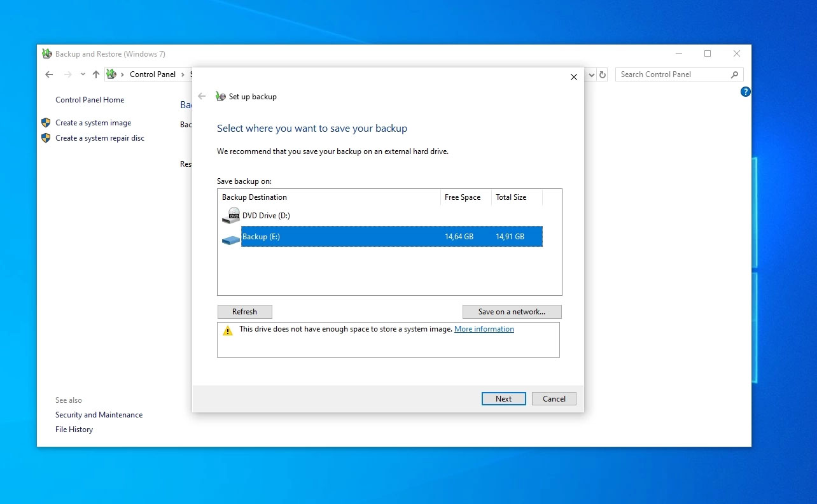Click the back arrow in Set up backup dialog
817x504 pixels.
[x=202, y=97]
